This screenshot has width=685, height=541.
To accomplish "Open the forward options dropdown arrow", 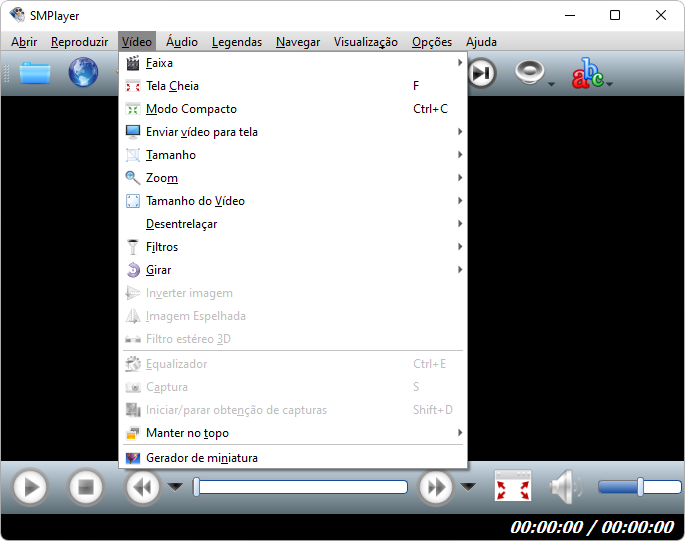I will click(468, 487).
